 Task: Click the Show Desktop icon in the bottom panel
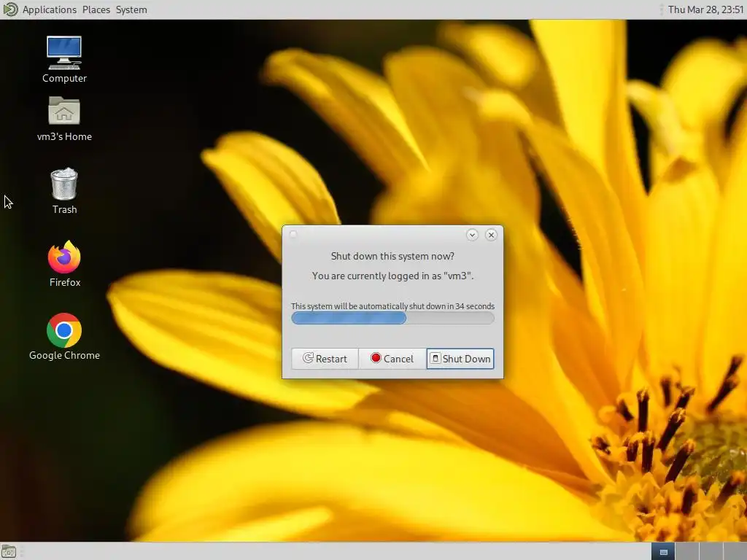9,552
